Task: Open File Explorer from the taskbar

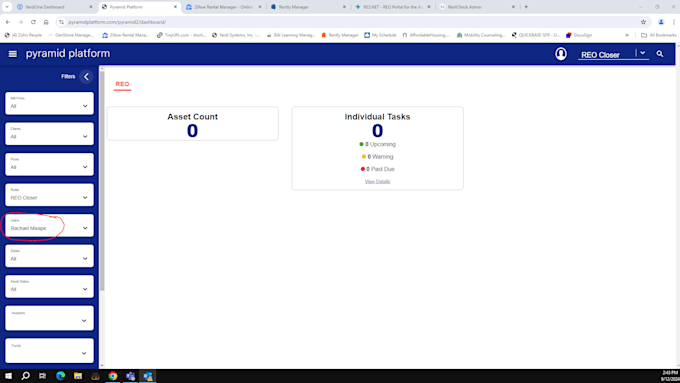Action: (x=78, y=376)
